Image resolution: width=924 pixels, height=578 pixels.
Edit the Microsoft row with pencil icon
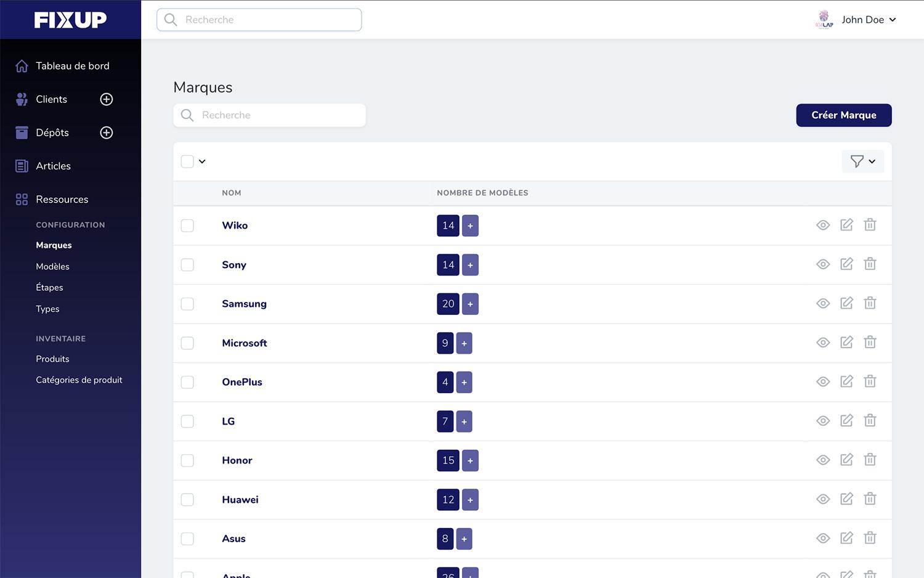click(846, 343)
